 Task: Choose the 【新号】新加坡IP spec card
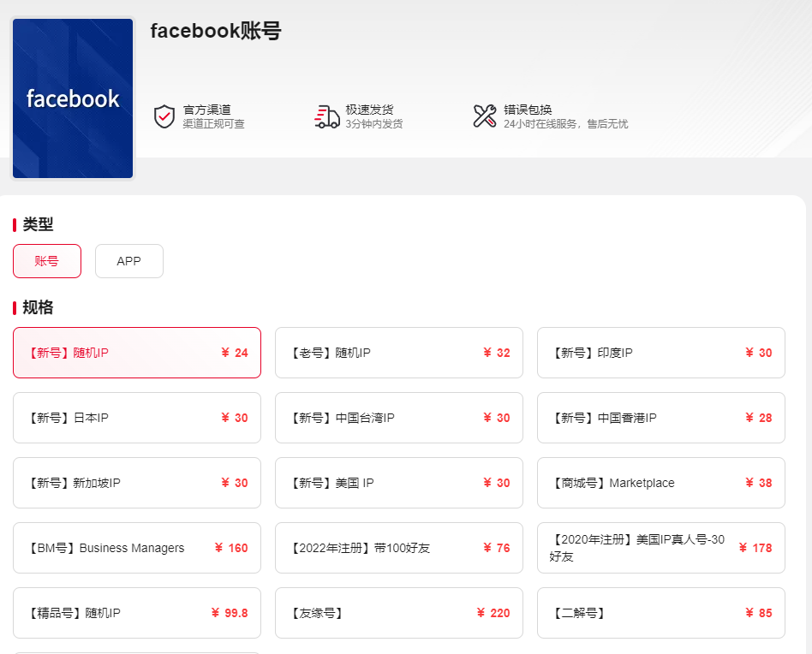tap(137, 483)
